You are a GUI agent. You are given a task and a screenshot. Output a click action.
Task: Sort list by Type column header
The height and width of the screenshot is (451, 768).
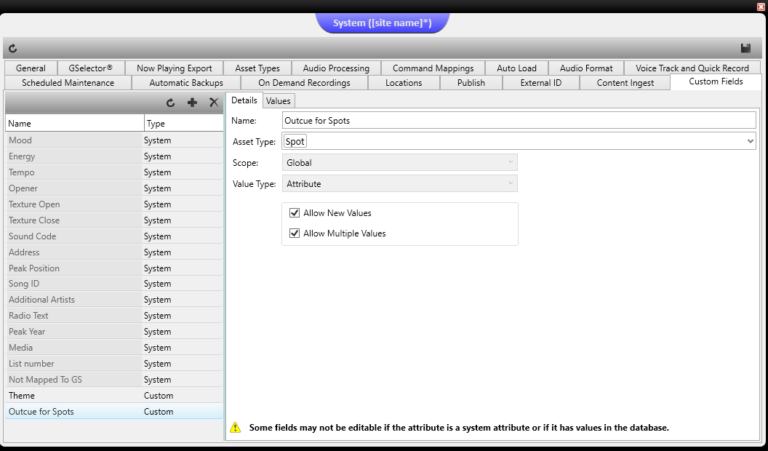tap(182, 124)
